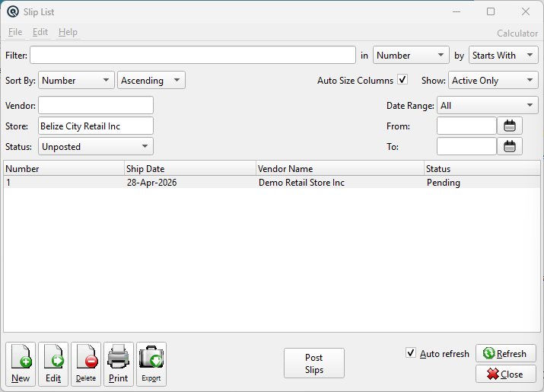Click into the Vendor text field
Image resolution: width=544 pixels, height=392 pixels.
point(95,106)
